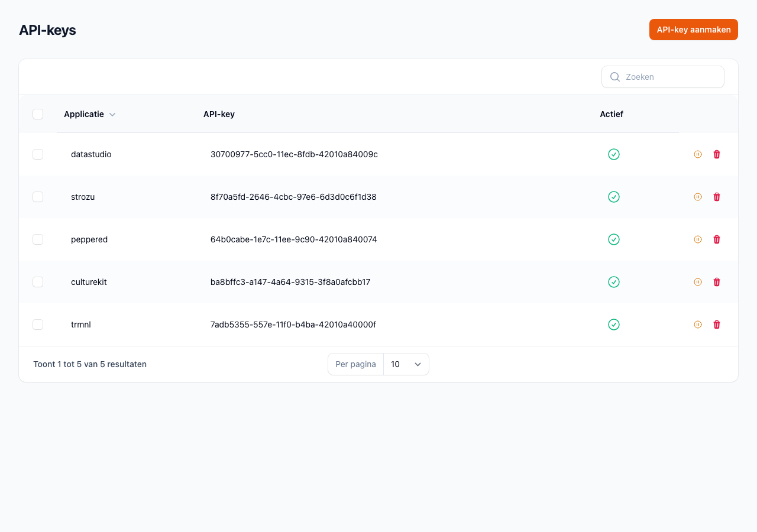757x532 pixels.
Task: Delete the trmnl API key
Action: pos(717,325)
